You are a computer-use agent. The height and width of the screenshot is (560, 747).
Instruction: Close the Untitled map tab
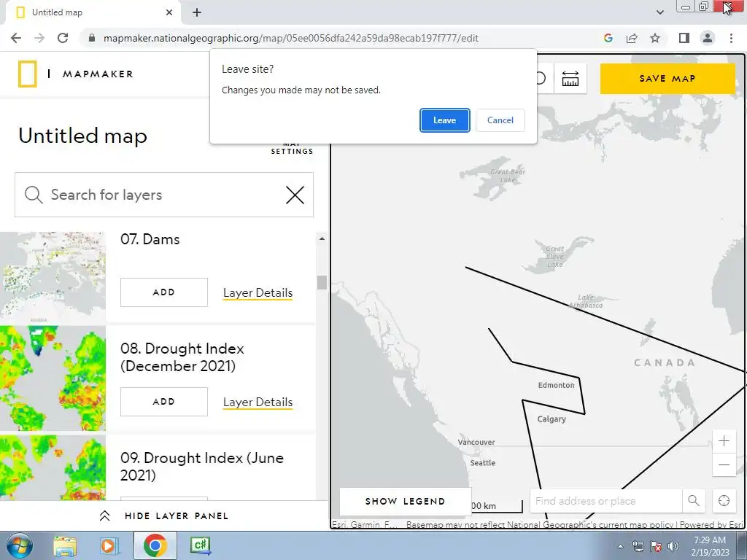tap(169, 12)
